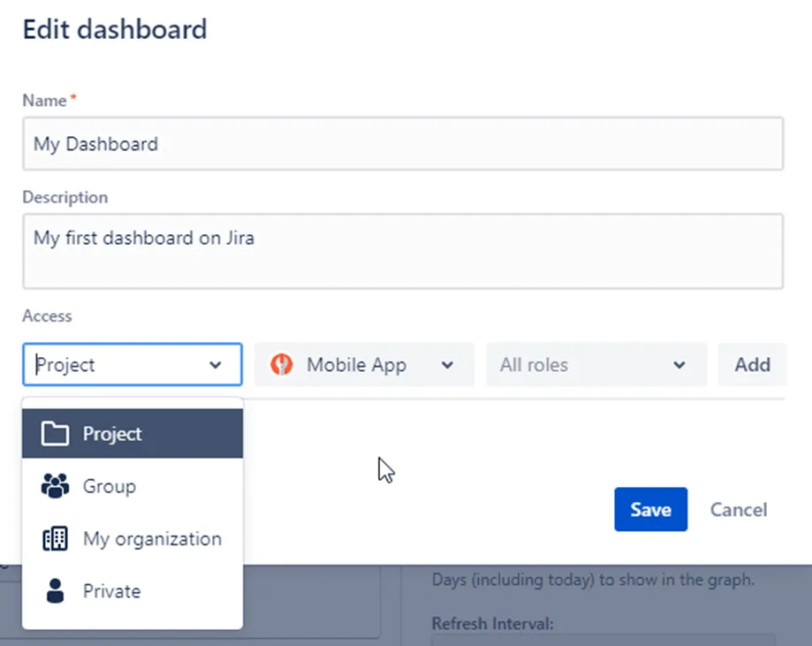Click the people icon next to Group

(x=55, y=486)
